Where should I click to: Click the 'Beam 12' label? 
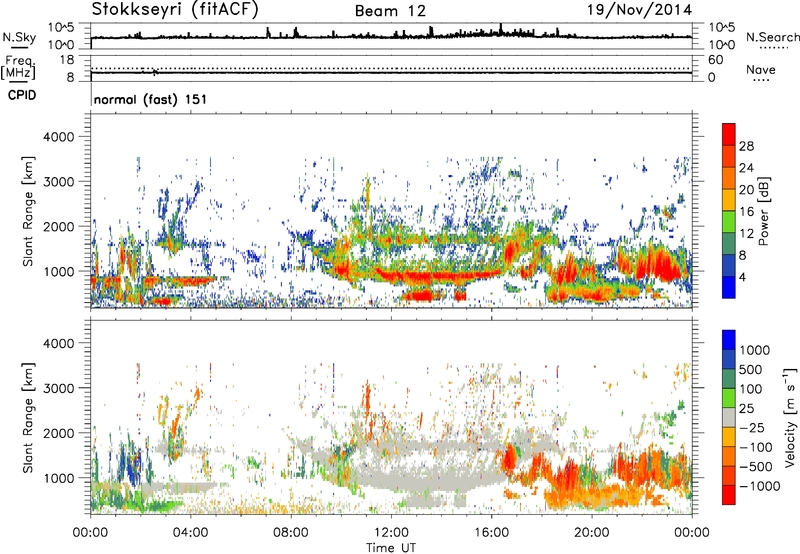(x=390, y=11)
